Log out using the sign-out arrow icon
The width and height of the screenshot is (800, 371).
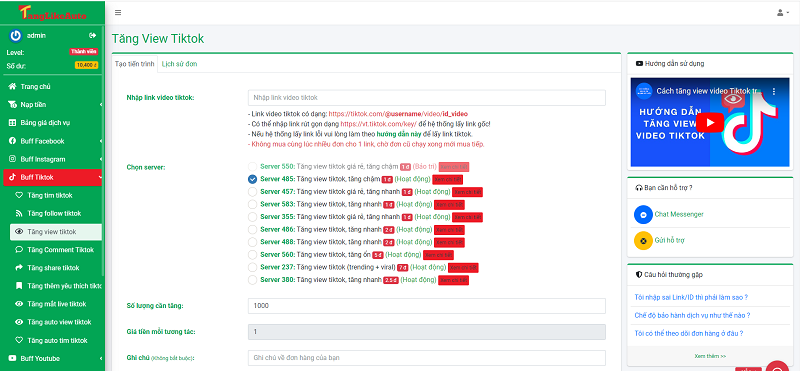click(x=92, y=35)
